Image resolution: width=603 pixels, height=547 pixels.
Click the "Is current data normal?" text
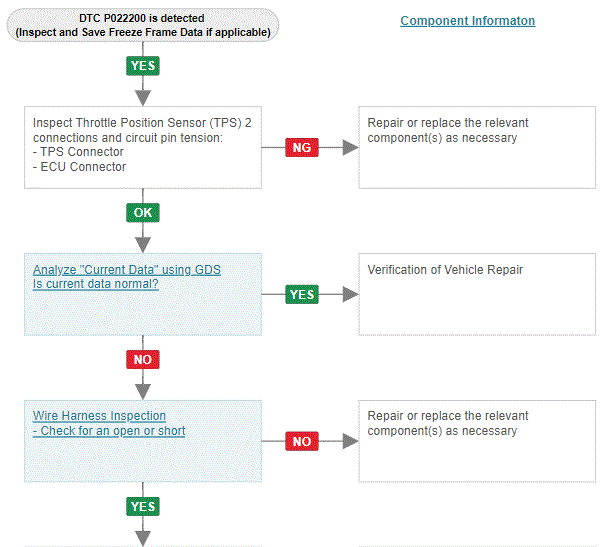[96, 284]
